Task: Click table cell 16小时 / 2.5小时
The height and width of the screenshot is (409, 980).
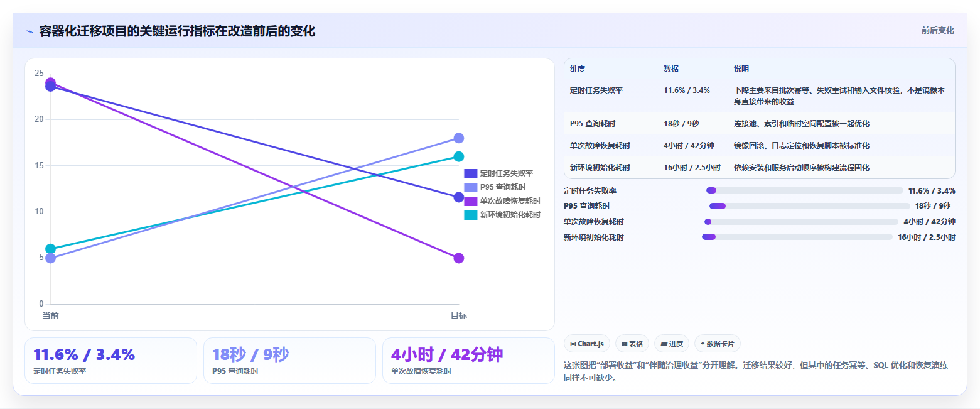Action: tap(692, 168)
